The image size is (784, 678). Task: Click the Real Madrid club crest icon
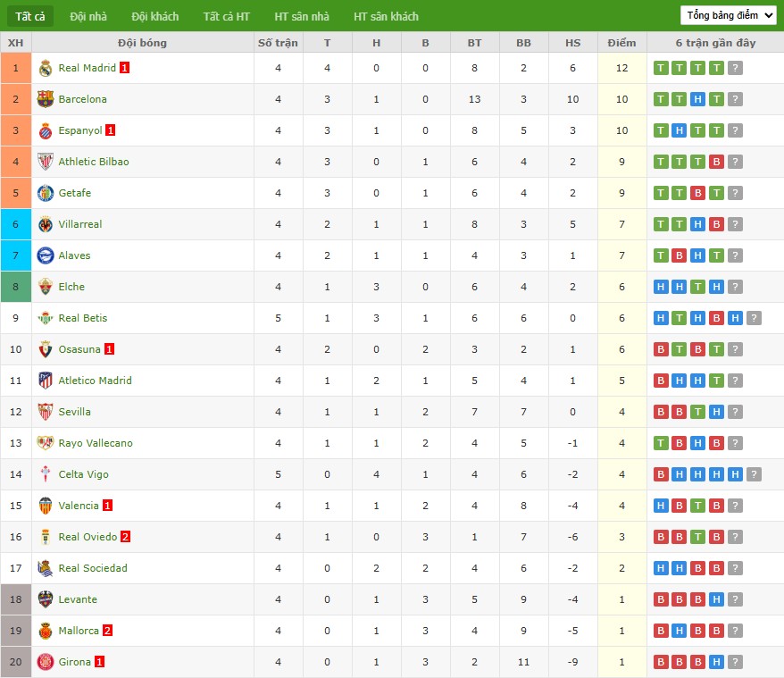(x=46, y=68)
